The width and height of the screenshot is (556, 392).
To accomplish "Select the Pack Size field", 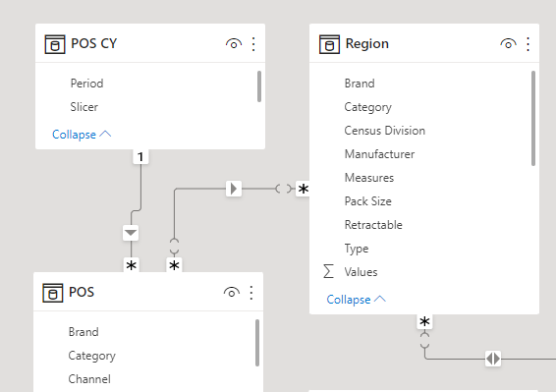I will [368, 201].
